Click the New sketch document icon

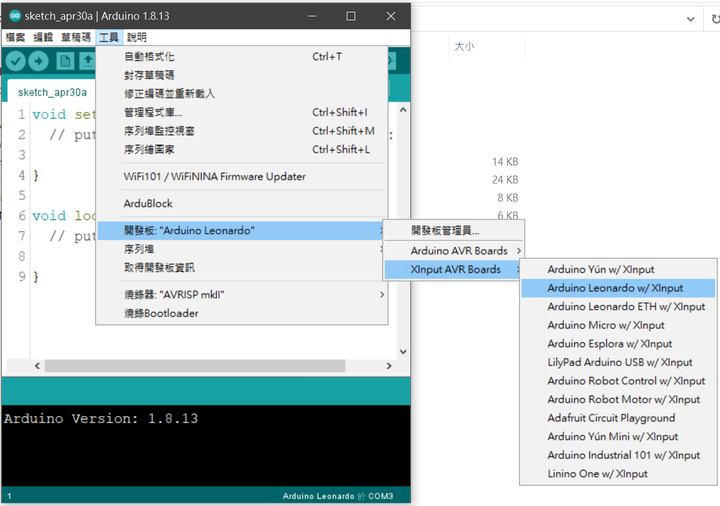point(65,61)
